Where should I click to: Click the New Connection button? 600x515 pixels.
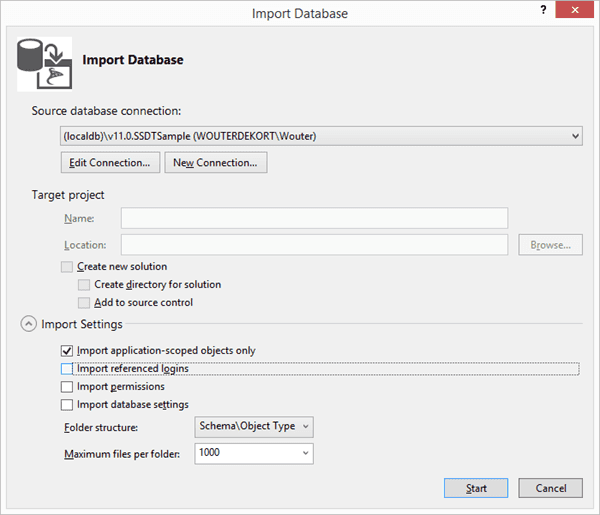point(216,163)
